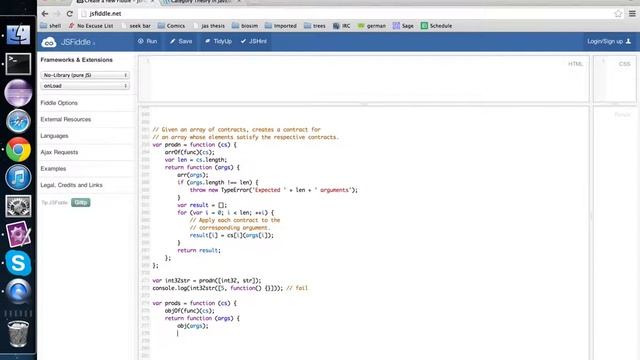This screenshot has width=640, height=360.
Task: Click the jsfiddle.net address bar
Action: point(347,13)
